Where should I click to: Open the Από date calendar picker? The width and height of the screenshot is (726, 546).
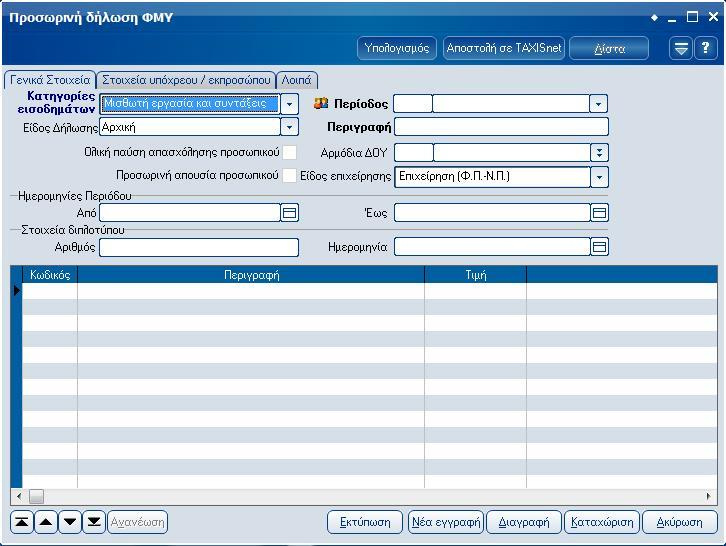tap(290, 213)
